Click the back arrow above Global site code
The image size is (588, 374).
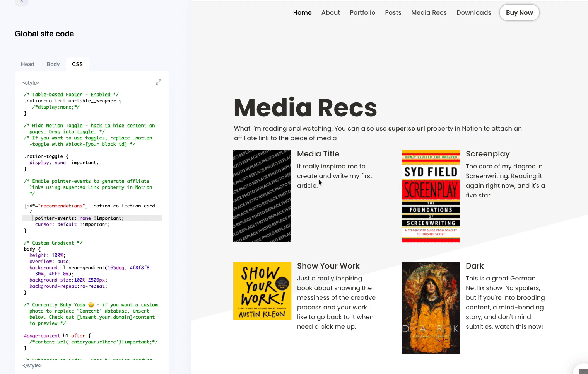point(22,2)
